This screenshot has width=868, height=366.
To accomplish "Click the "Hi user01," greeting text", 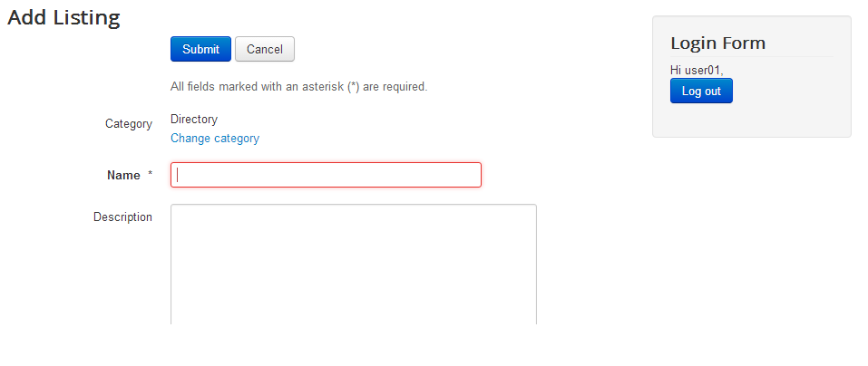I will [x=697, y=70].
